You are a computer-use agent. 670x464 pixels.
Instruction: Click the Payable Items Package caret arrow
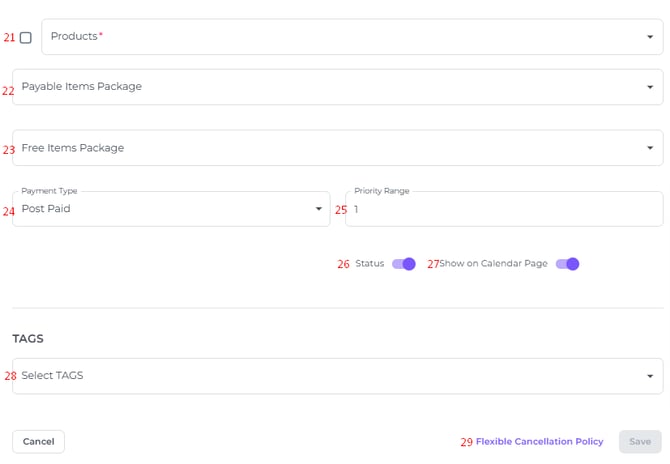tap(650, 88)
